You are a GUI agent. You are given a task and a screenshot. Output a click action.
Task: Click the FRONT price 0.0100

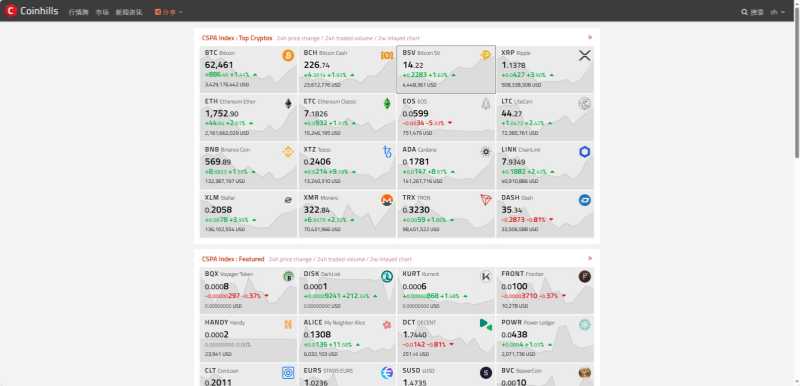coord(514,287)
